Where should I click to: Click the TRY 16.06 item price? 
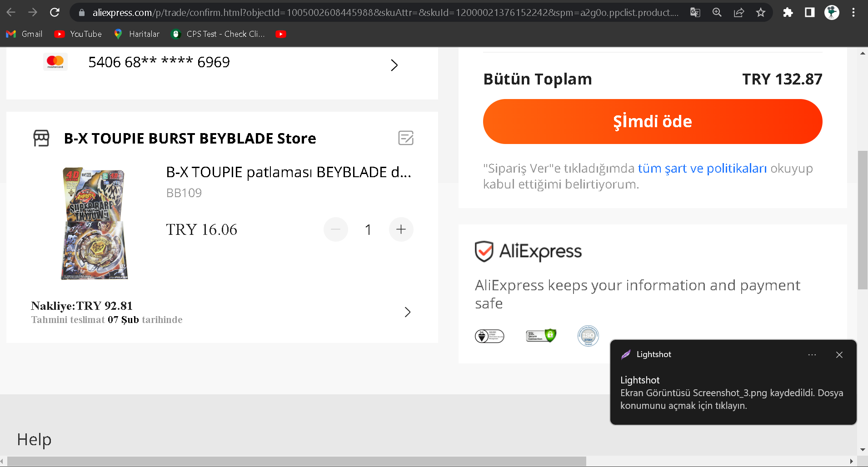202,230
